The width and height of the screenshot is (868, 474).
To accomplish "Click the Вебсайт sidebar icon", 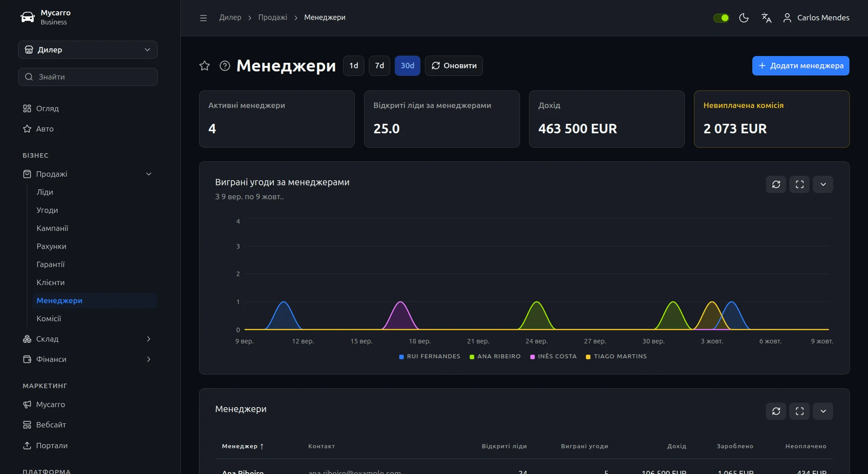I will pos(27,425).
